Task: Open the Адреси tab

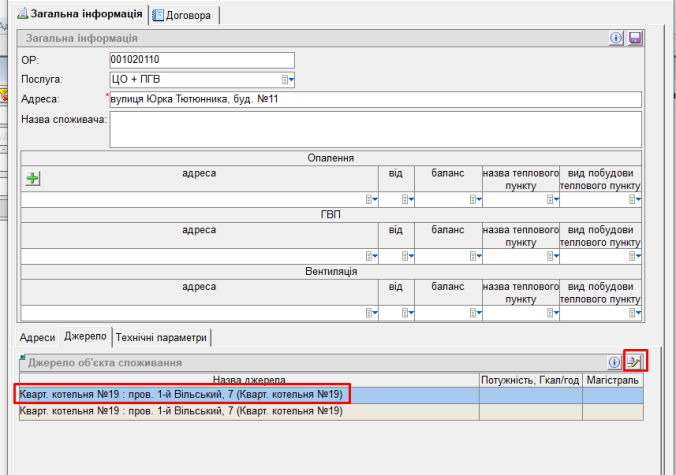Action: [x=37, y=337]
